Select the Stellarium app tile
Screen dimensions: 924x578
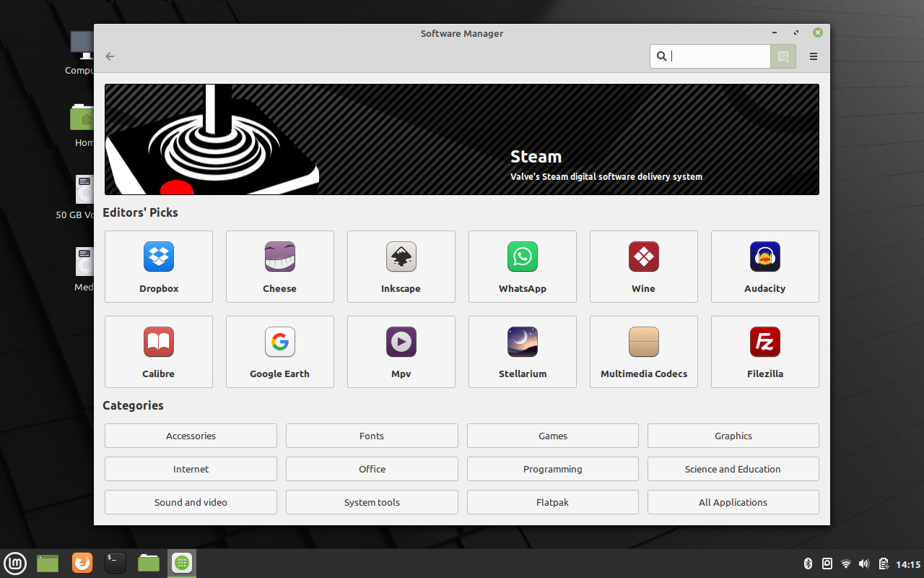[523, 352]
